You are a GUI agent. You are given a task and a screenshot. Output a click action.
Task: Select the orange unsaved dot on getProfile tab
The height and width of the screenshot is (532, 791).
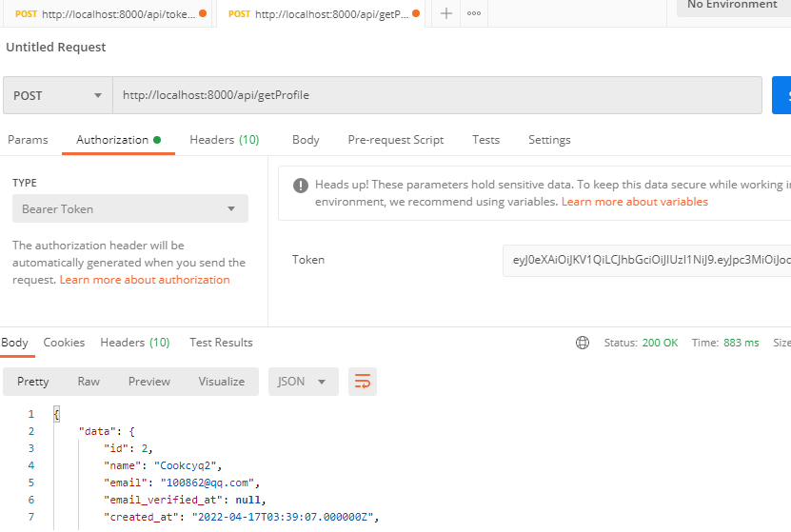[416, 13]
